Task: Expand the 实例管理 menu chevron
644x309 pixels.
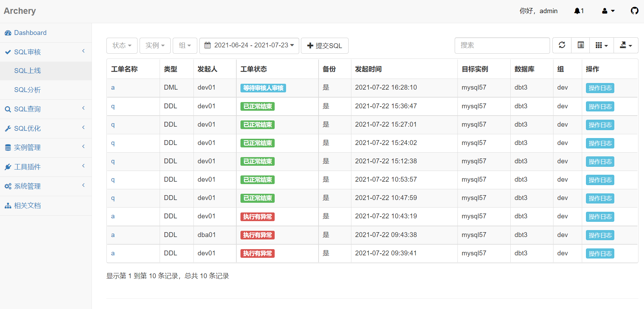Action: coord(83,147)
